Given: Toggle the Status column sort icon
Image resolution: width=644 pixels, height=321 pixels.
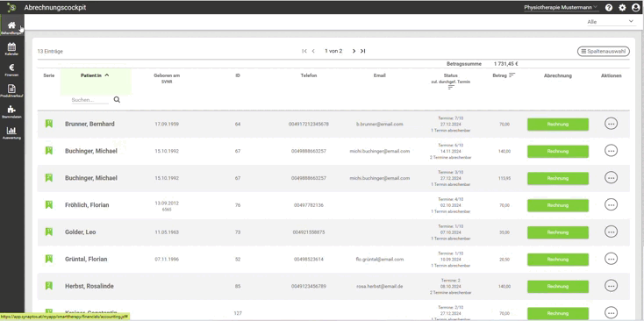Looking at the screenshot, I should (451, 87).
